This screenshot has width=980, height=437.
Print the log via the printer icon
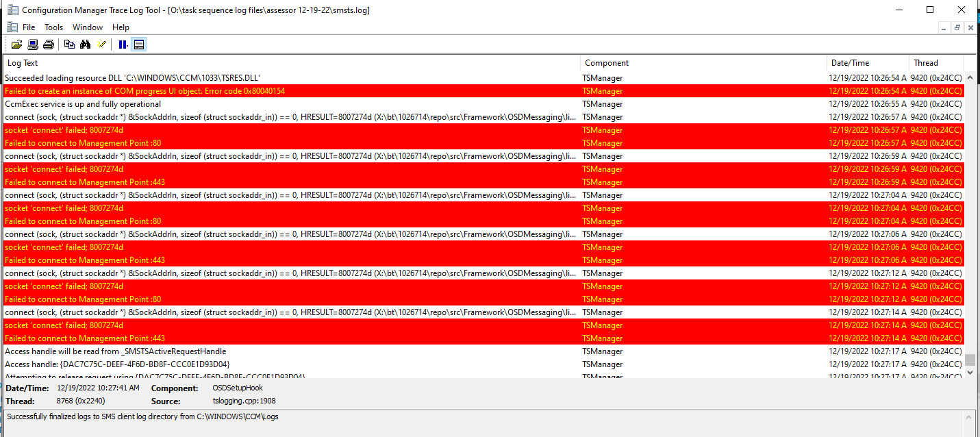tap(48, 44)
